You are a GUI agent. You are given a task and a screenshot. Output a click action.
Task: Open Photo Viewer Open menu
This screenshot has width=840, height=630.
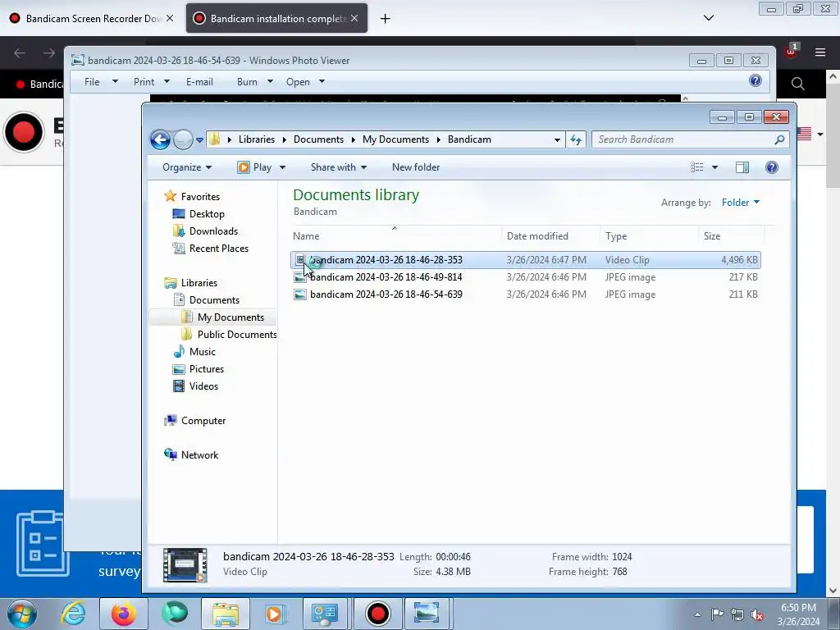(305, 82)
